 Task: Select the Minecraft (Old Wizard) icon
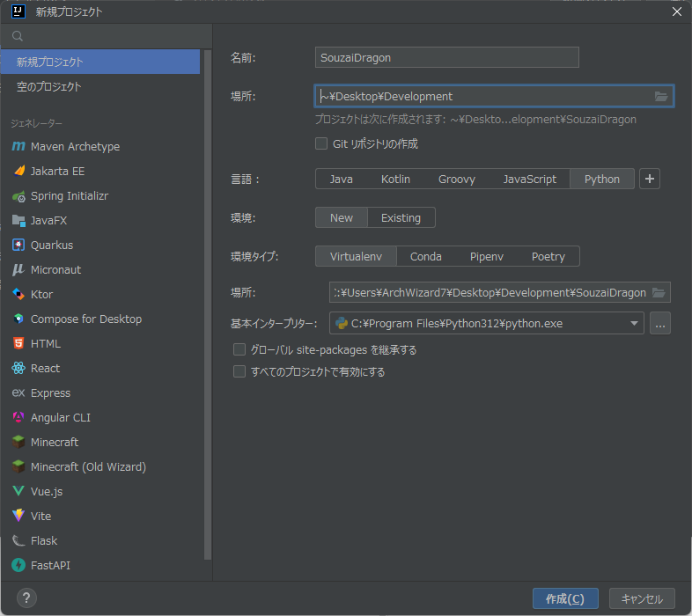pos(18,466)
